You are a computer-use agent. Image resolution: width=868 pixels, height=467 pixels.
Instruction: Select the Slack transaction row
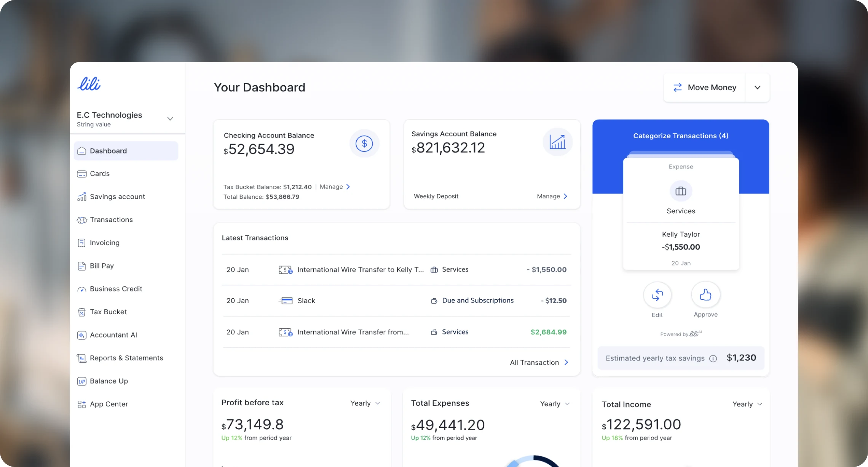[x=396, y=301]
